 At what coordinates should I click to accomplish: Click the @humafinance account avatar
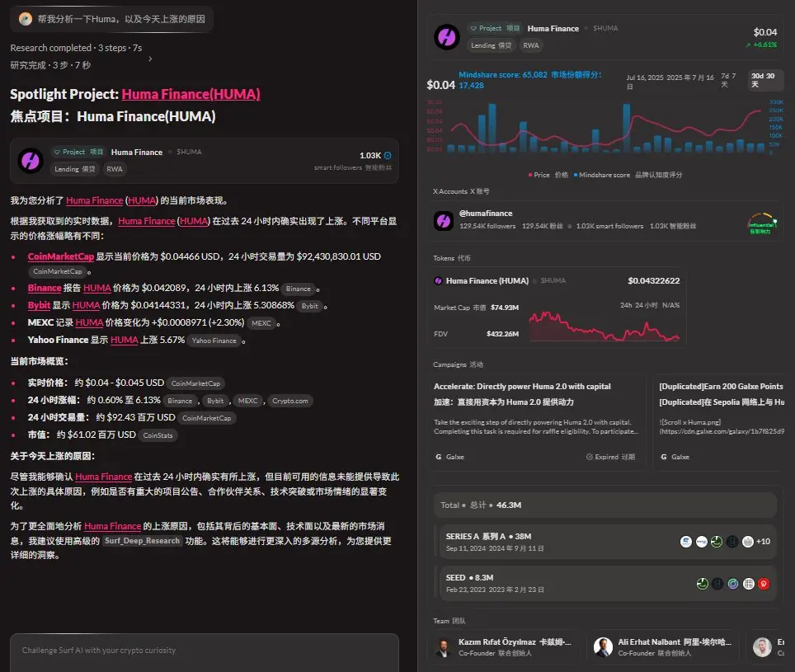[x=444, y=220]
